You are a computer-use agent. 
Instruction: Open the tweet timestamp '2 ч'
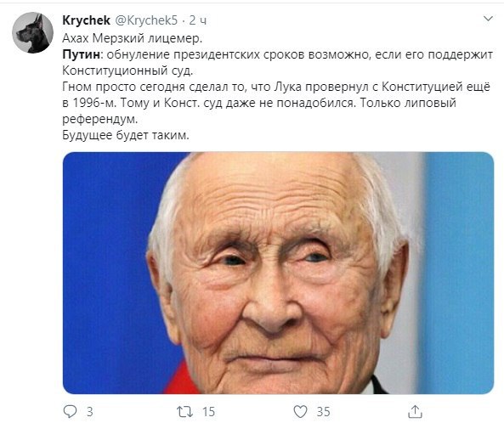click(x=197, y=20)
